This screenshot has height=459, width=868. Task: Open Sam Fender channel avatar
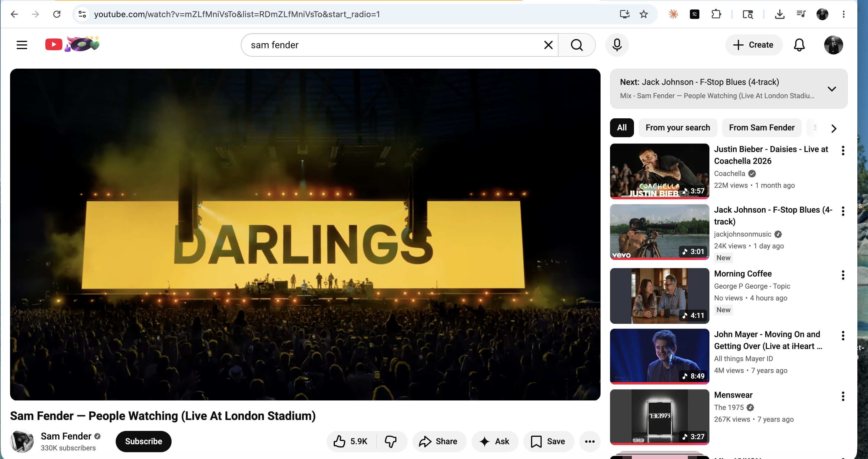[22, 441]
